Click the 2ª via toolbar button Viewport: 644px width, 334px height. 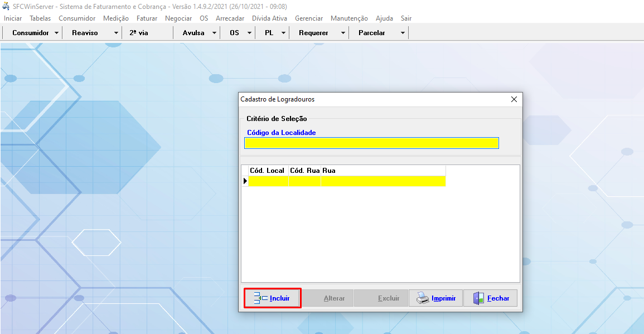coord(139,33)
